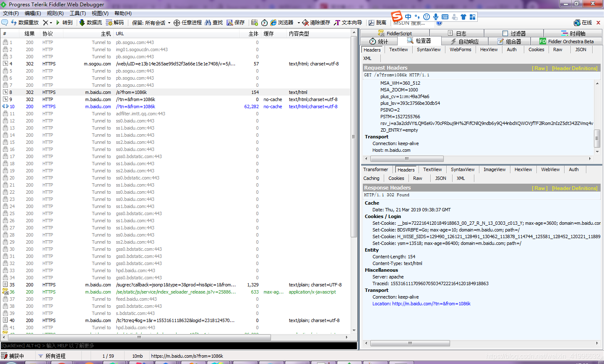This screenshot has width=604, height=364.
Task: Open the 保留: 所有会话 dropdown
Action: [x=151, y=23]
